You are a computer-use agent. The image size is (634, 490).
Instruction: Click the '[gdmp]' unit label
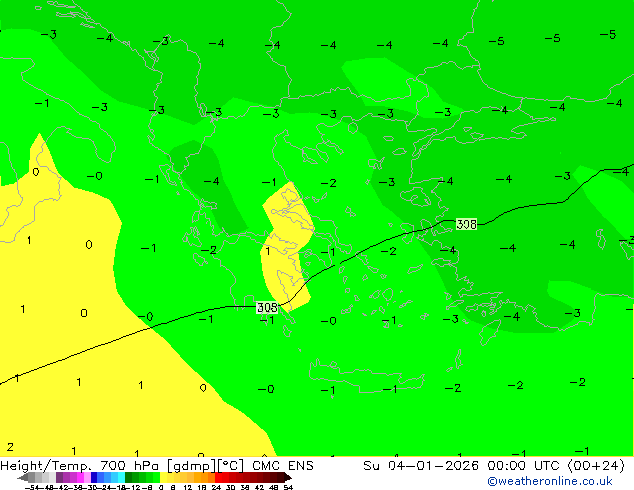[191, 466]
